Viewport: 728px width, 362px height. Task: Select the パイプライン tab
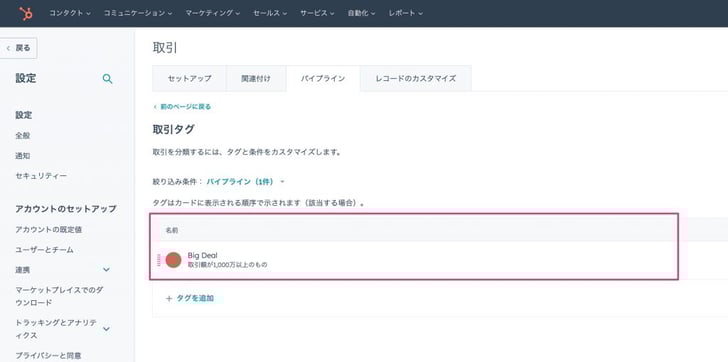click(323, 78)
